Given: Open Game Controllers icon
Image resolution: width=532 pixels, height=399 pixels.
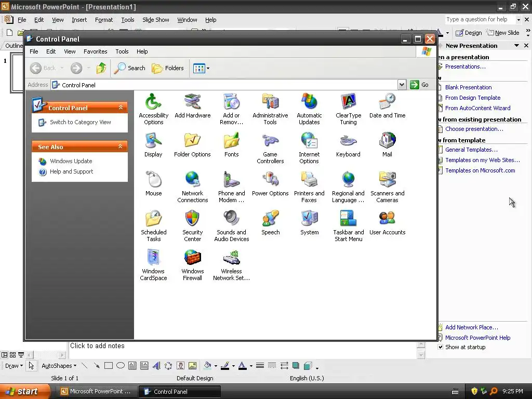Looking at the screenshot, I should (270, 148).
